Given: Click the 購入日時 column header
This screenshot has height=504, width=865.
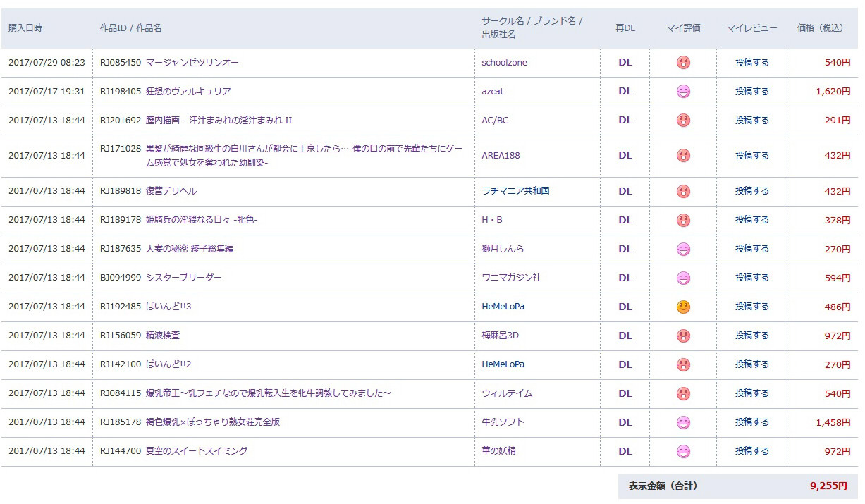Looking at the screenshot, I should (x=25, y=28).
